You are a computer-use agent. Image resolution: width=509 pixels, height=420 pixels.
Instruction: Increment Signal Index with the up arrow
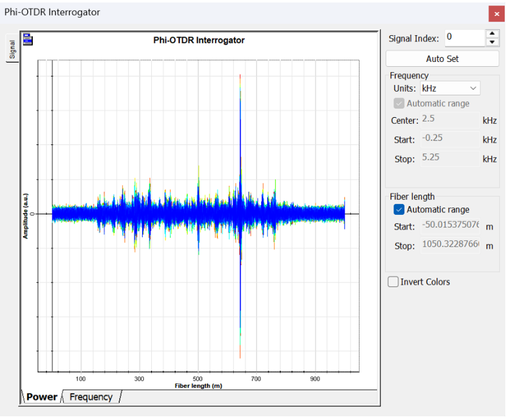(x=492, y=33)
